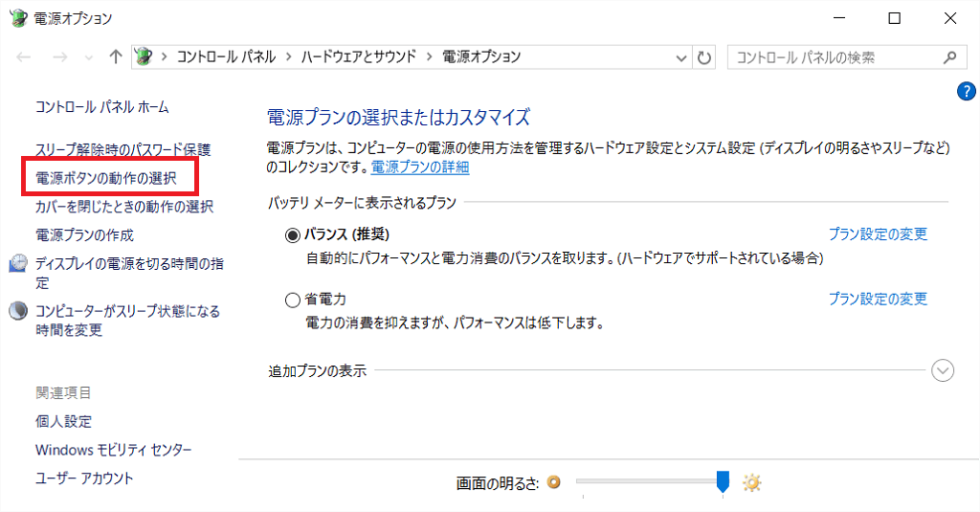This screenshot has height=512, width=980.
Task: Open the address bar history dropdown
Action: 681,58
